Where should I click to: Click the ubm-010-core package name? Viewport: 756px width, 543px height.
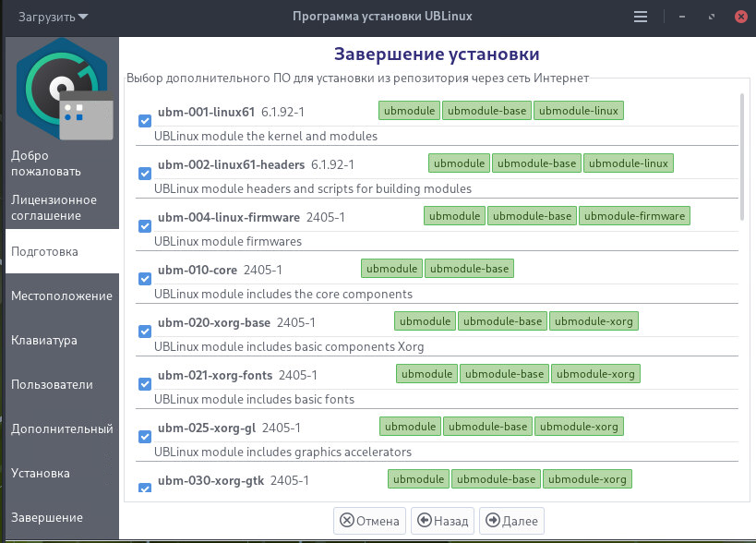(x=198, y=270)
